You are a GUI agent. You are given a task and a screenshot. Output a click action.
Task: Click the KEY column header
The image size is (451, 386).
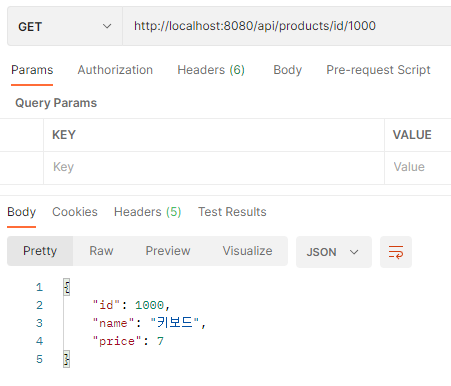click(64, 135)
